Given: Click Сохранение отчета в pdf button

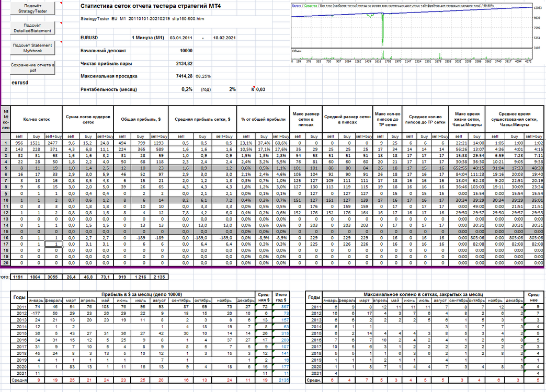Looking at the screenshot, I should click(33, 67).
